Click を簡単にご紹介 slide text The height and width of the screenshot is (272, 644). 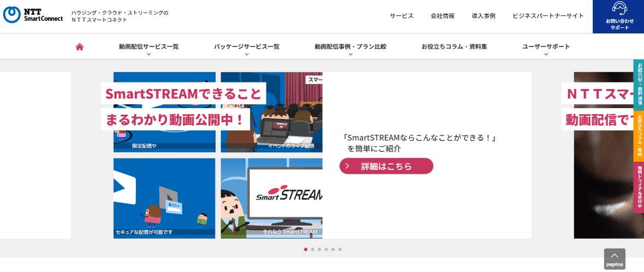374,149
